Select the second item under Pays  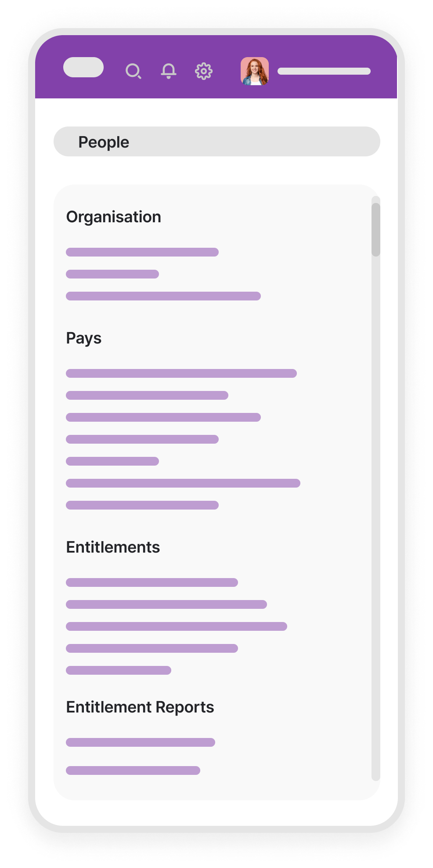tap(147, 395)
